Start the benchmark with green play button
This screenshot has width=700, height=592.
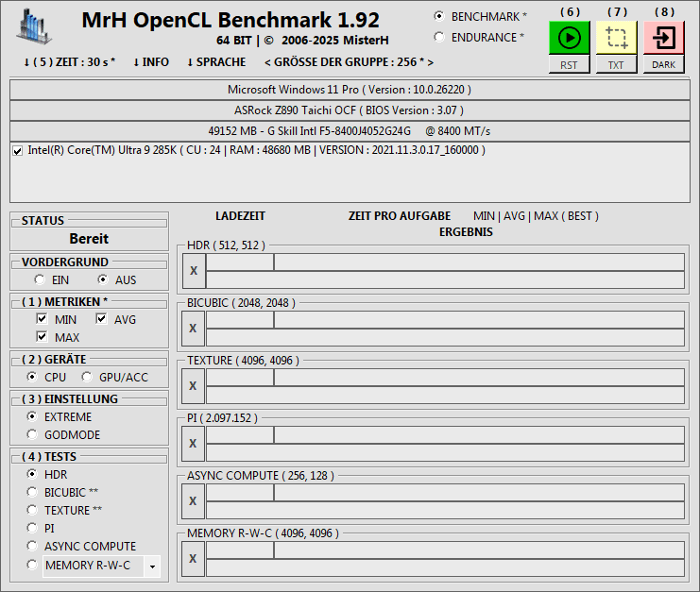pos(570,38)
